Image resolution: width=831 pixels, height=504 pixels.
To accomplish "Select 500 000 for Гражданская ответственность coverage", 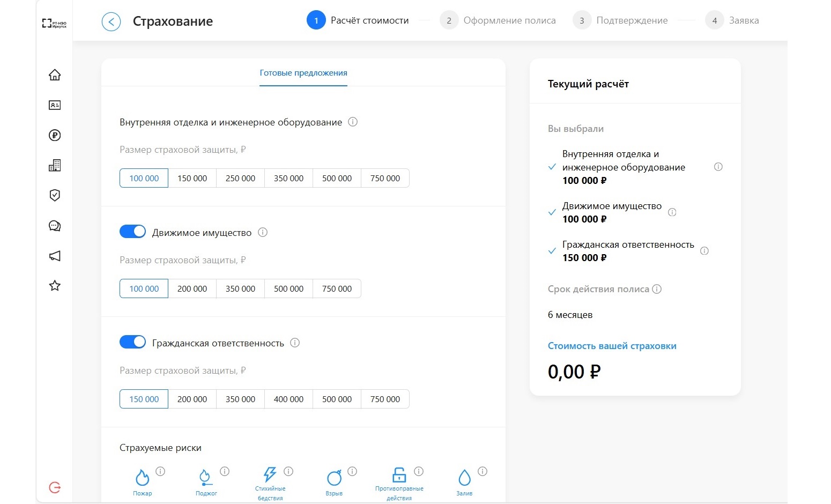I will click(337, 399).
